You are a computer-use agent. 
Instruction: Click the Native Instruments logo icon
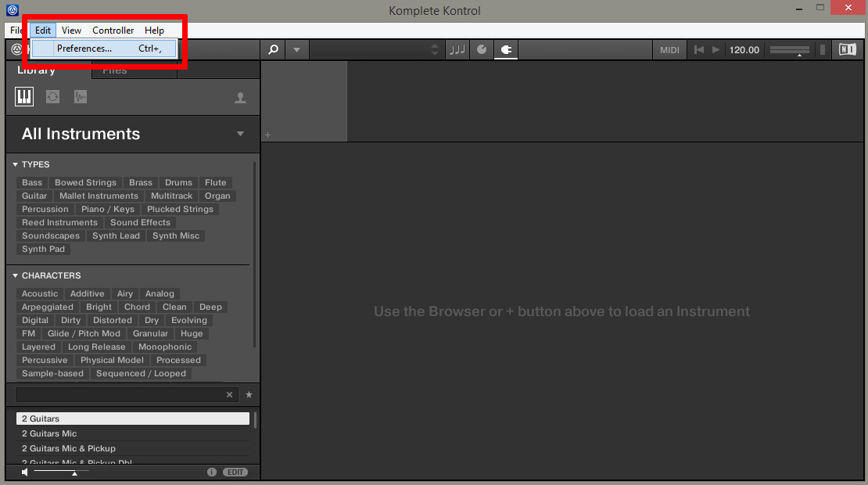pos(848,50)
